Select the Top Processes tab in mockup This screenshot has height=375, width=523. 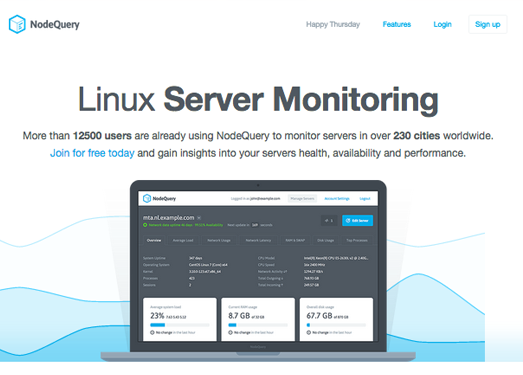(357, 240)
